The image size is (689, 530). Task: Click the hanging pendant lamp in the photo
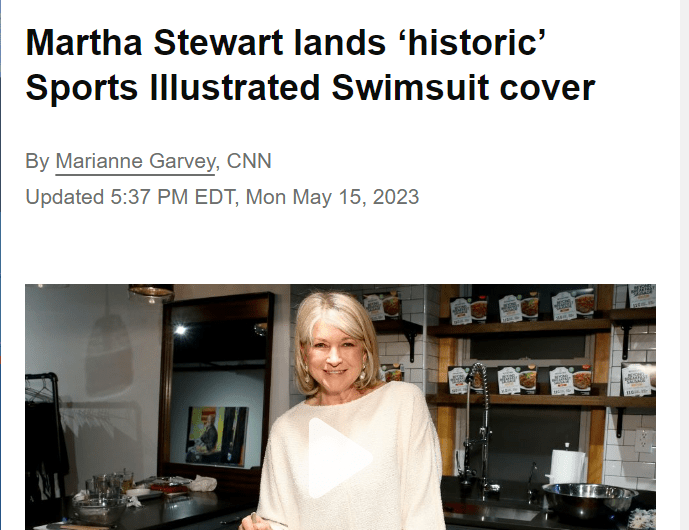[151, 293]
